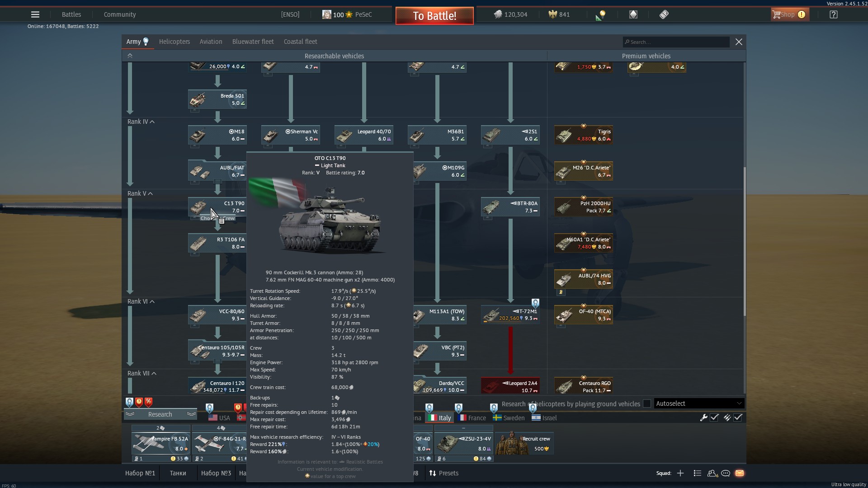Select the Tigris premium vehicle
The width and height of the screenshot is (868, 488).
[584, 135]
